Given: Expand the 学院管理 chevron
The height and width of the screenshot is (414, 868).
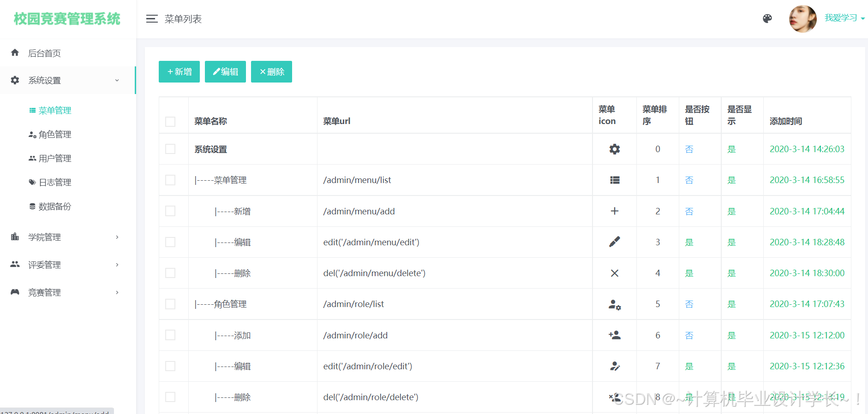Looking at the screenshot, I should [117, 237].
